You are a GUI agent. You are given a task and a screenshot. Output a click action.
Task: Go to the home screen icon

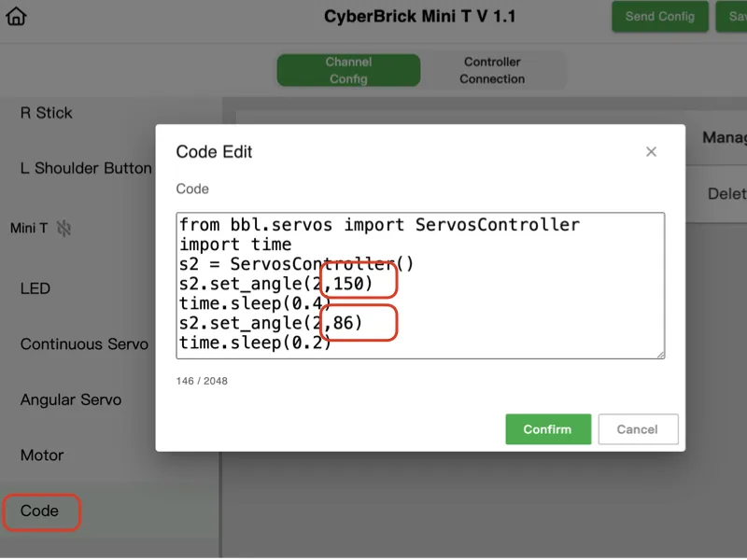pyautogui.click(x=16, y=17)
